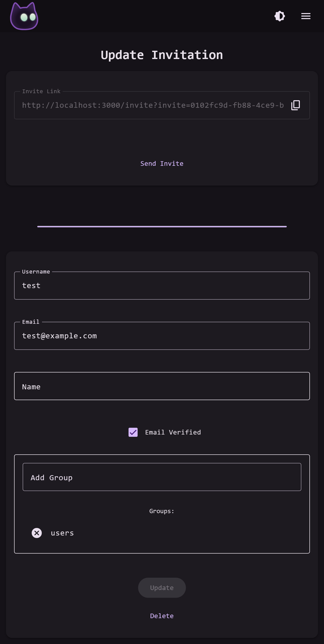Click the Update Invitation heading
Screen dimensions: 324x644
coord(162,55)
